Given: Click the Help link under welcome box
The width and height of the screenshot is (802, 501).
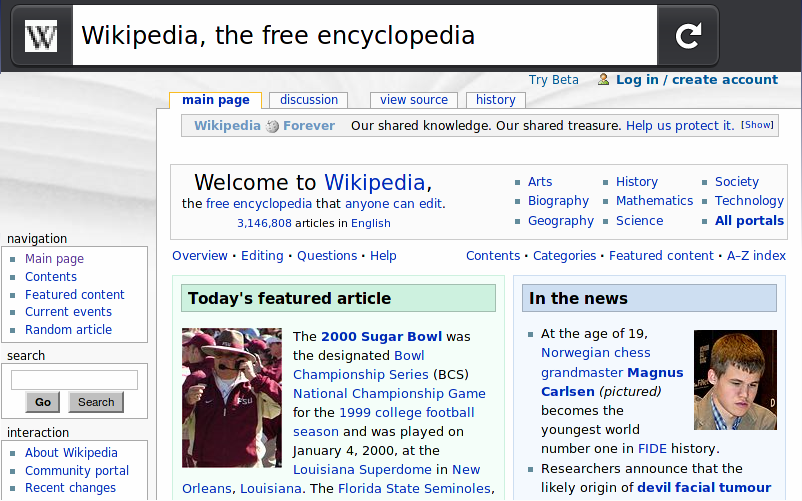Looking at the screenshot, I should point(383,256).
